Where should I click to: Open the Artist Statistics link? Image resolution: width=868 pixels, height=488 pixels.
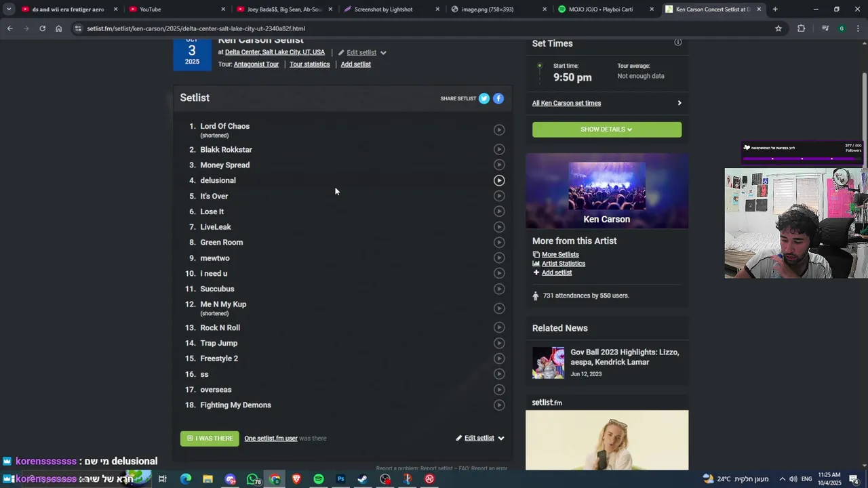click(x=564, y=264)
